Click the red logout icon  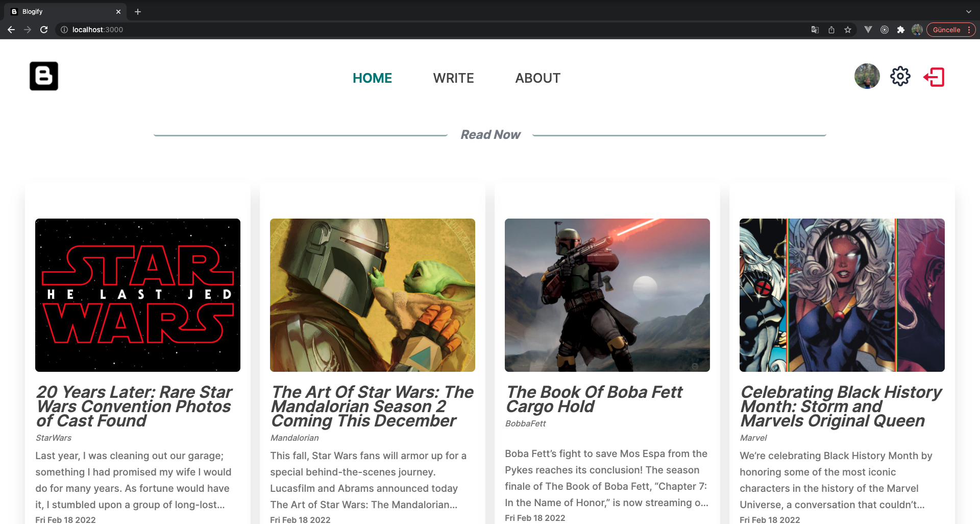(x=934, y=77)
